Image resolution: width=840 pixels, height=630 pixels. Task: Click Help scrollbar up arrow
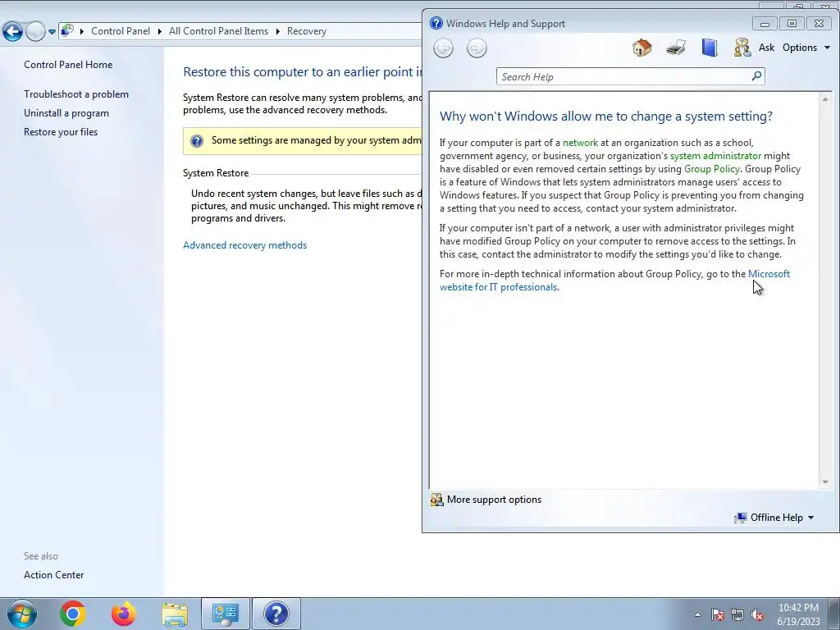click(825, 99)
